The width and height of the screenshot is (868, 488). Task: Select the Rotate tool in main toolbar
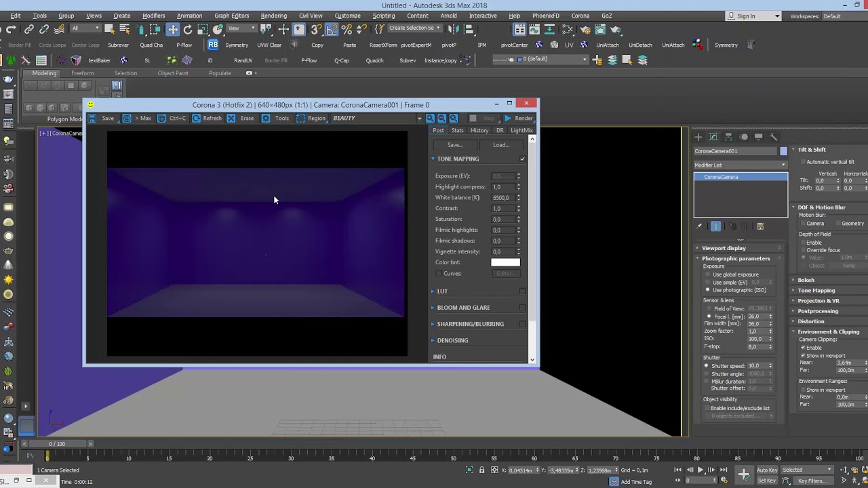coord(188,29)
